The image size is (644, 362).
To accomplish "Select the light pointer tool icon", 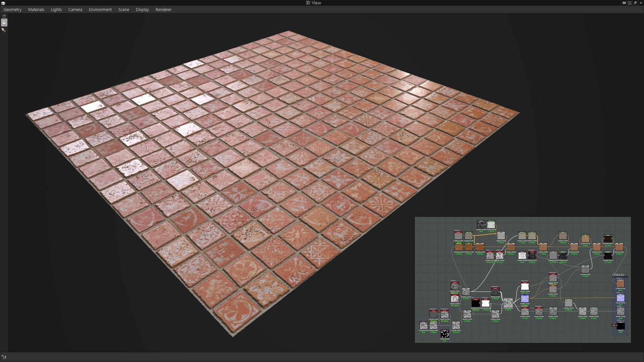I will click(4, 30).
